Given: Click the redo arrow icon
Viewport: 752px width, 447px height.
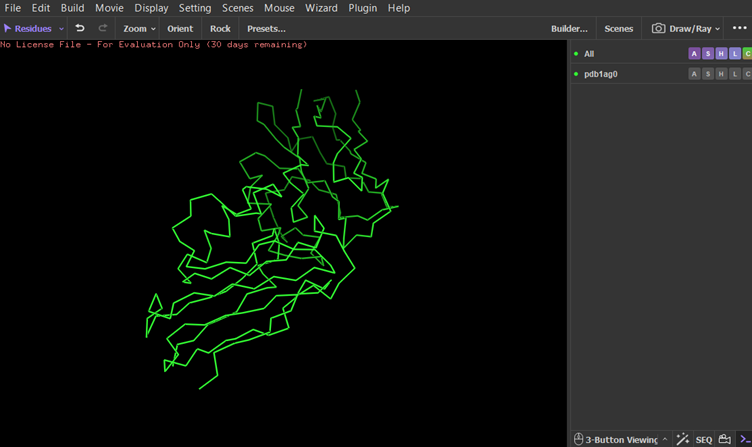Looking at the screenshot, I should [103, 28].
